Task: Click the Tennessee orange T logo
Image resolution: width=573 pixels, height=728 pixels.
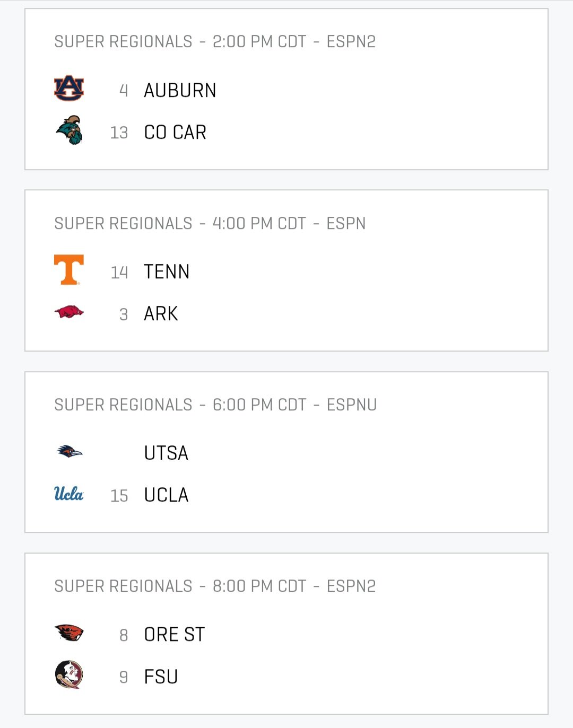Action: pos(69,270)
